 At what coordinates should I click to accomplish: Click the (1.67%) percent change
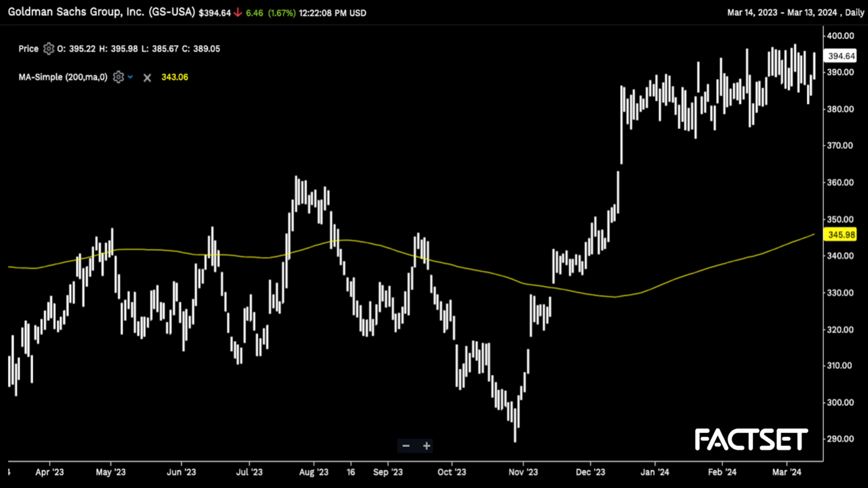pyautogui.click(x=281, y=13)
